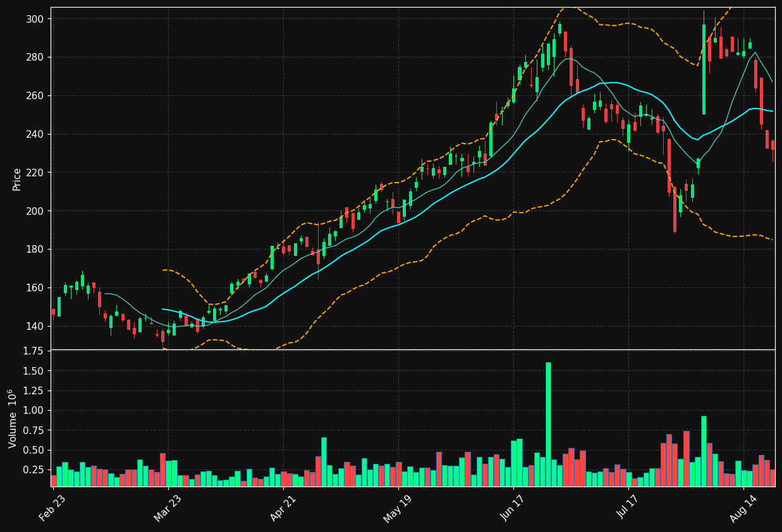The height and width of the screenshot is (532, 782).
Task: Click the 1.75 volume tick label
Action: (34, 351)
